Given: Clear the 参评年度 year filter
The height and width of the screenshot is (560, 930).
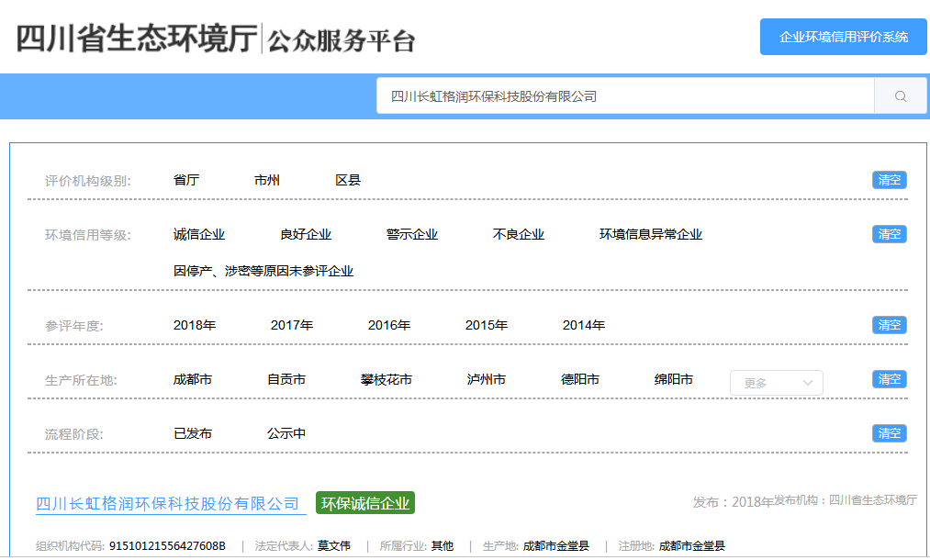Looking at the screenshot, I should click(888, 324).
